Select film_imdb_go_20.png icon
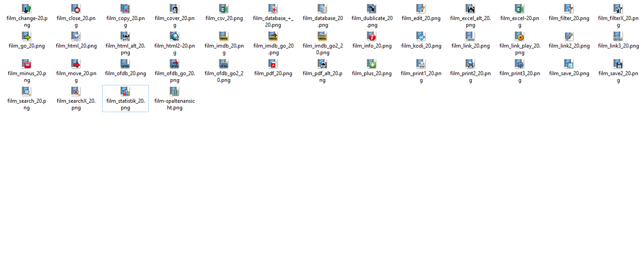This screenshot has height=279, width=644. coord(273,36)
